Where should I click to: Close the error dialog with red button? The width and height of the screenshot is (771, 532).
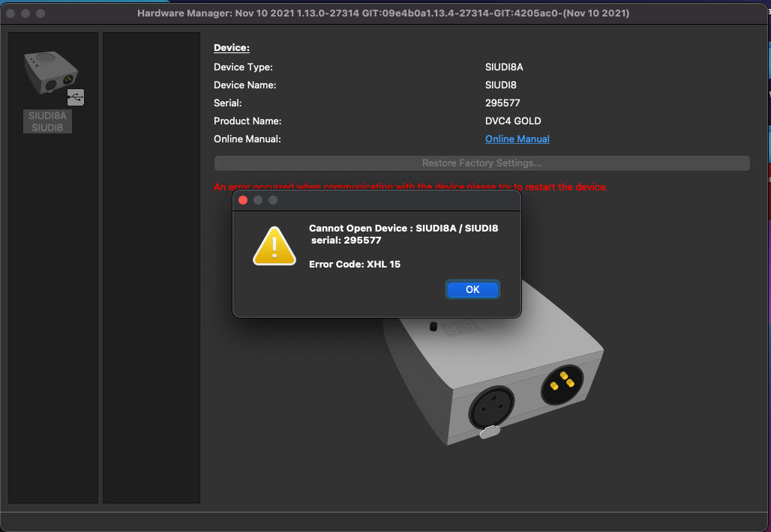tap(243, 200)
